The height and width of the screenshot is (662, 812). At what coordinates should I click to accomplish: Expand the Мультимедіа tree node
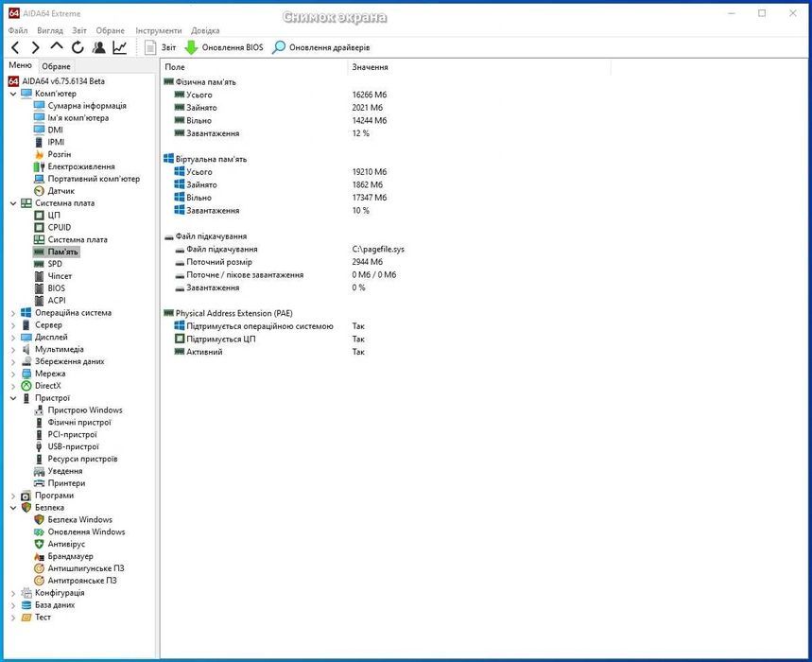coord(13,350)
